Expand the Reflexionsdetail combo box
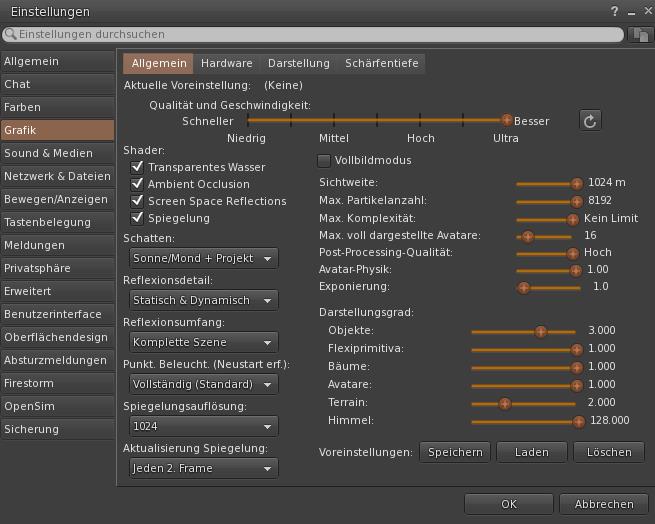 coord(201,300)
